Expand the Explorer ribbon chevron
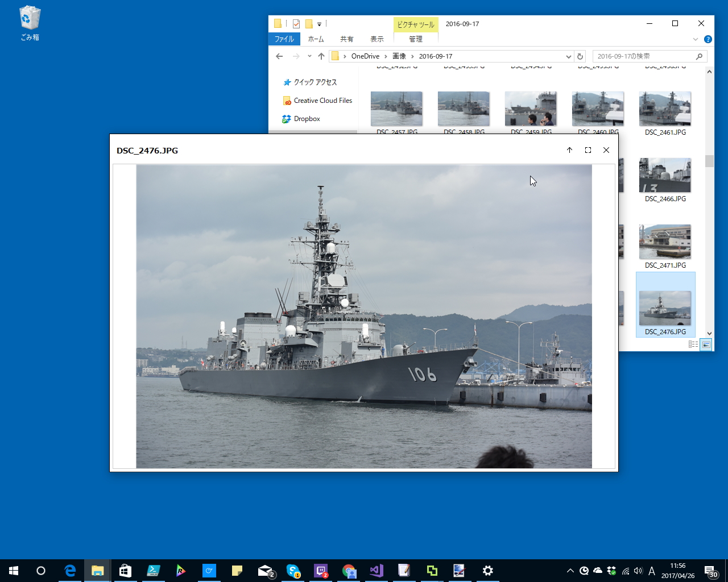This screenshot has height=582, width=728. (695, 39)
